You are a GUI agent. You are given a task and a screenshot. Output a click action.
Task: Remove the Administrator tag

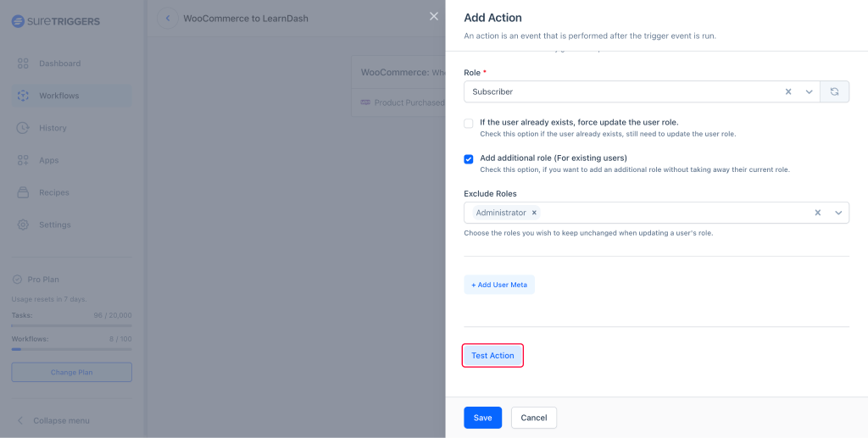(x=534, y=213)
